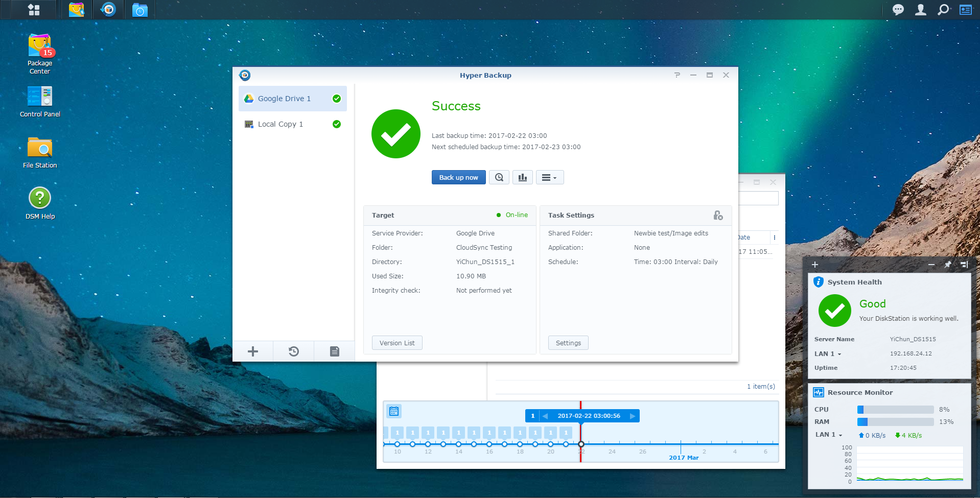
Task: Select the current timeline point at date 22
Action: tap(581, 444)
